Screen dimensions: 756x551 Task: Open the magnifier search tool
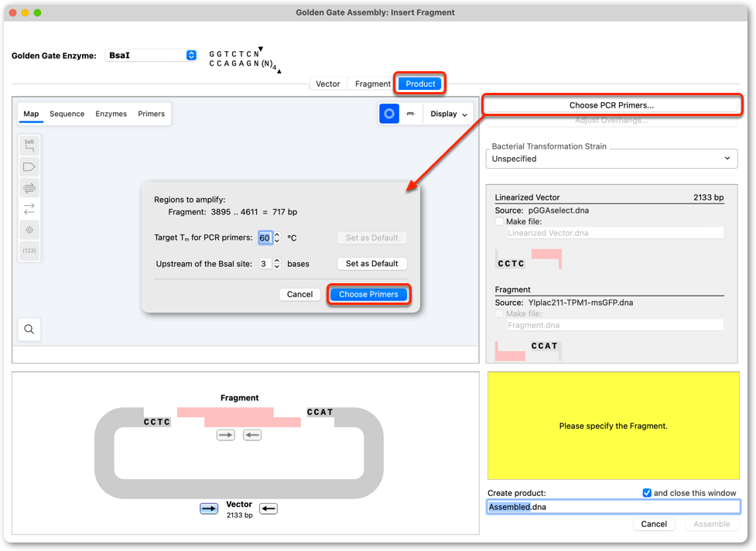point(29,329)
